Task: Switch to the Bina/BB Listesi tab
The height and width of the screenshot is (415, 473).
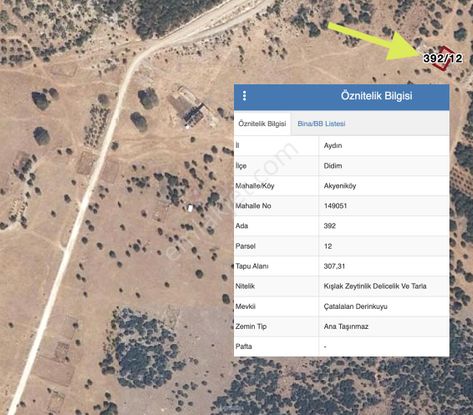Action: click(x=321, y=124)
